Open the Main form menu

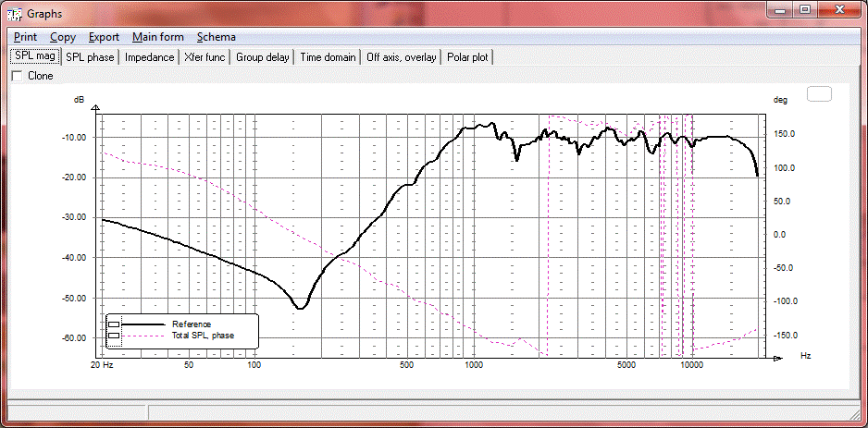157,37
